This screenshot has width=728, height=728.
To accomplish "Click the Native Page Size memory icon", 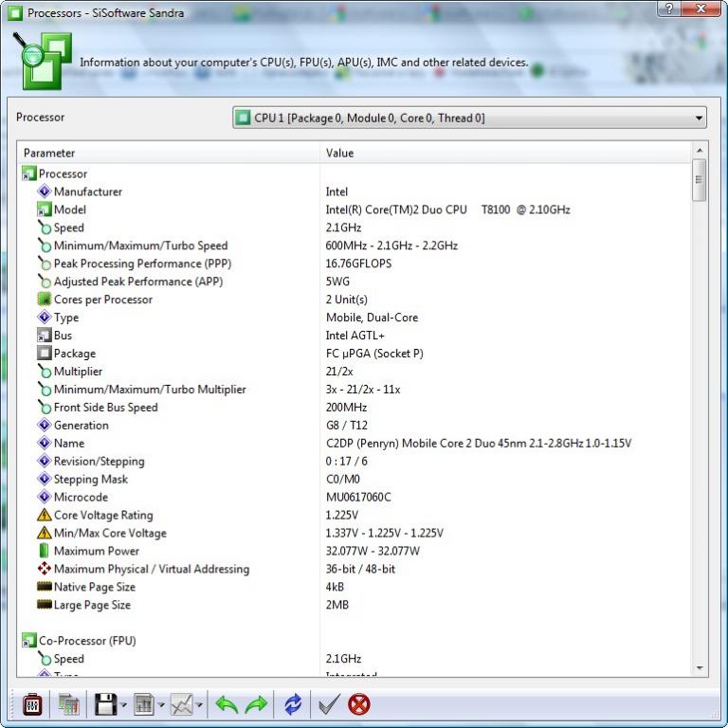I will click(x=45, y=587).
